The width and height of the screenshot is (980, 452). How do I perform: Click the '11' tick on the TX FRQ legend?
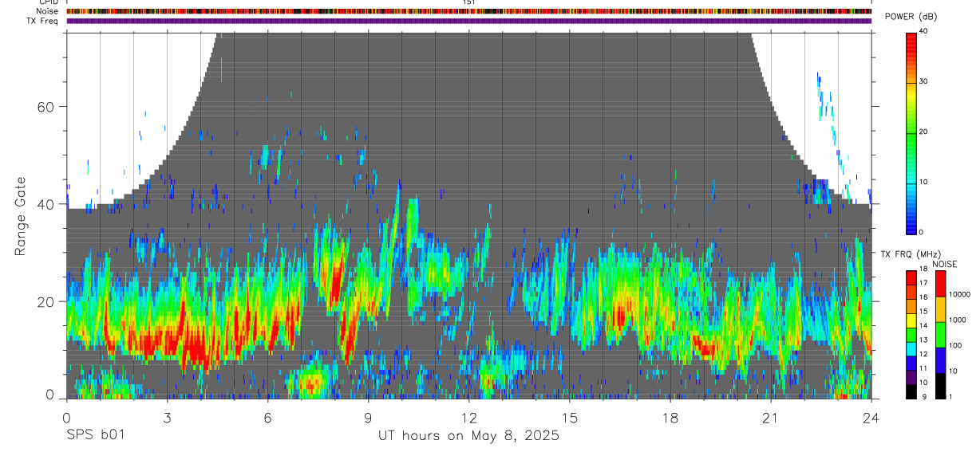[923, 368]
